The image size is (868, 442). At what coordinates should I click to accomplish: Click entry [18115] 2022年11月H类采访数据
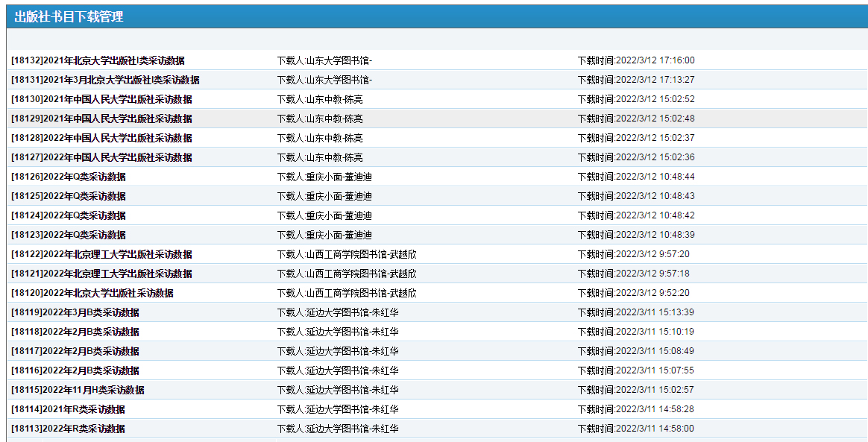pos(78,390)
